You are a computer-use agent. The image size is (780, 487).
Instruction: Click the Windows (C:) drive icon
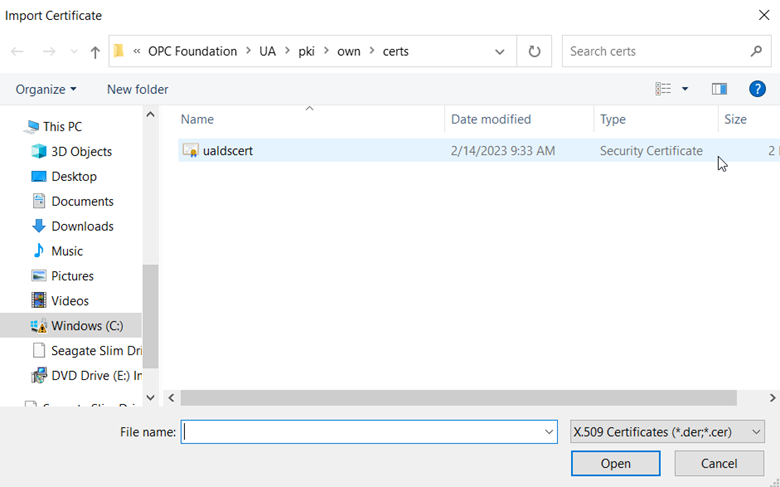click(38, 326)
